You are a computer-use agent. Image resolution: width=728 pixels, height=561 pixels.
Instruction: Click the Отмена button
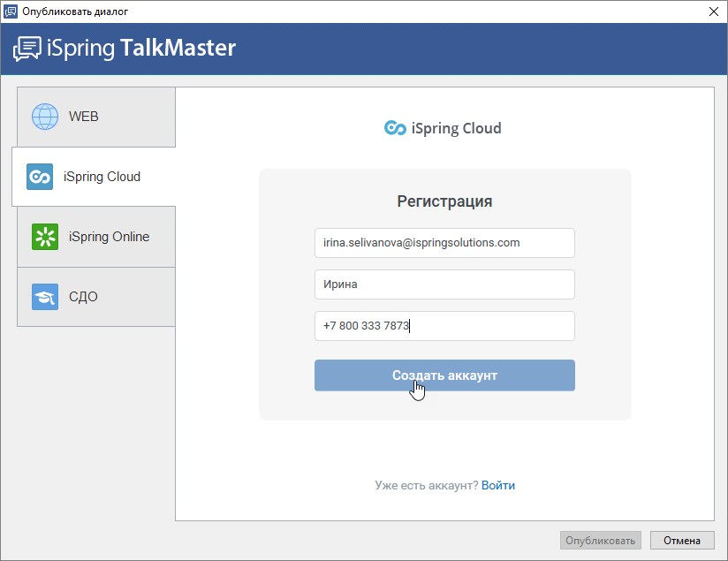(x=682, y=541)
